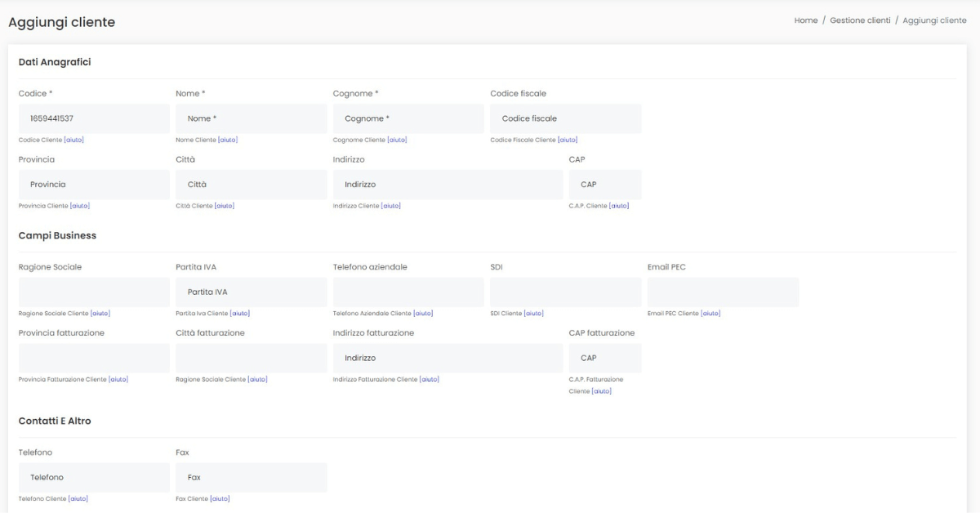Click aiuto link beside Indirizzo Cliente
The width and height of the screenshot is (980, 513).
pyautogui.click(x=390, y=206)
